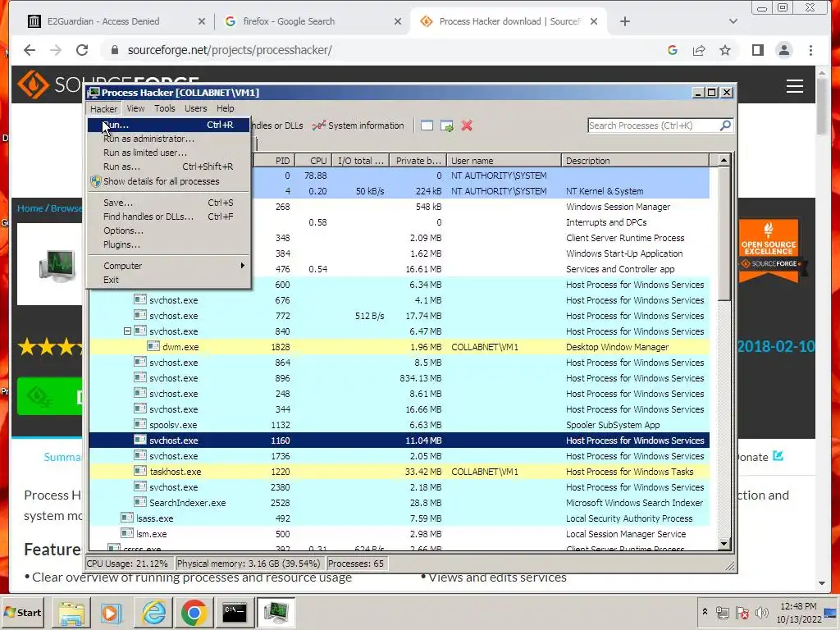Viewport: 840px width, 630px height.
Task: Sort by I/O total column header
Action: tap(361, 160)
